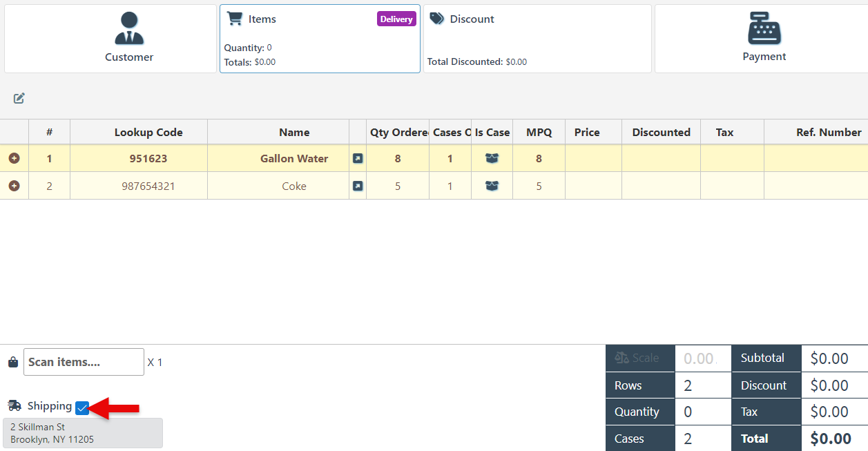Click the edit pencil icon above the table
The height and width of the screenshot is (451, 868).
(19, 98)
